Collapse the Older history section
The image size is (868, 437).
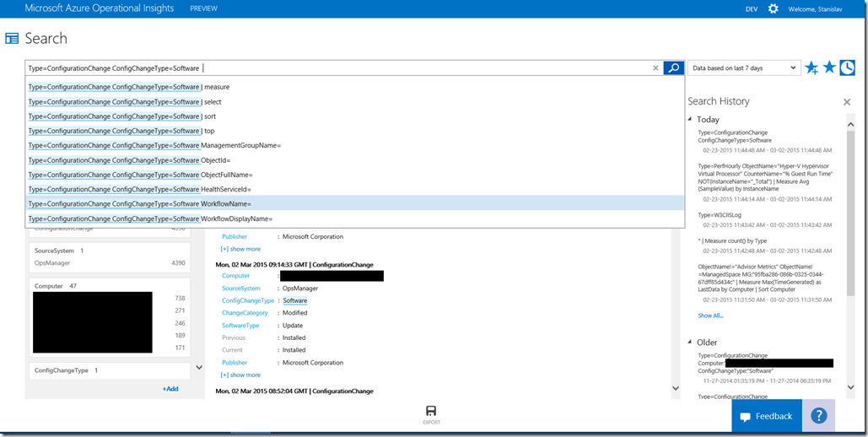click(x=691, y=343)
